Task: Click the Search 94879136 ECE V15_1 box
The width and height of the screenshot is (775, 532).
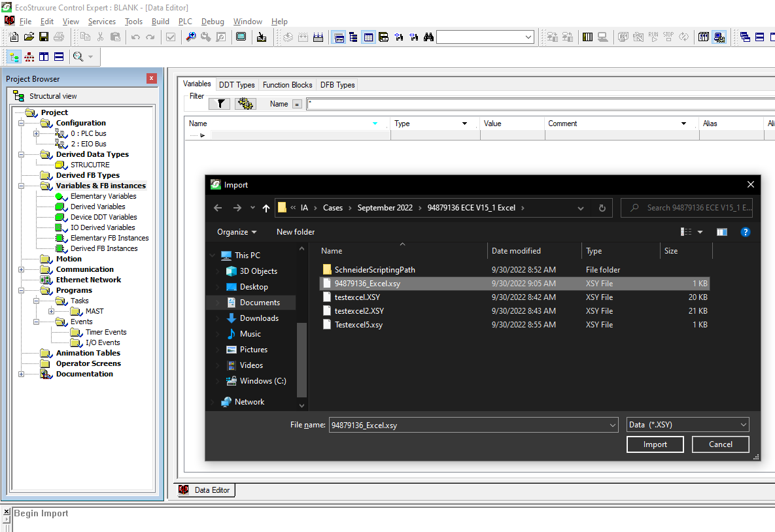Action: coord(687,208)
